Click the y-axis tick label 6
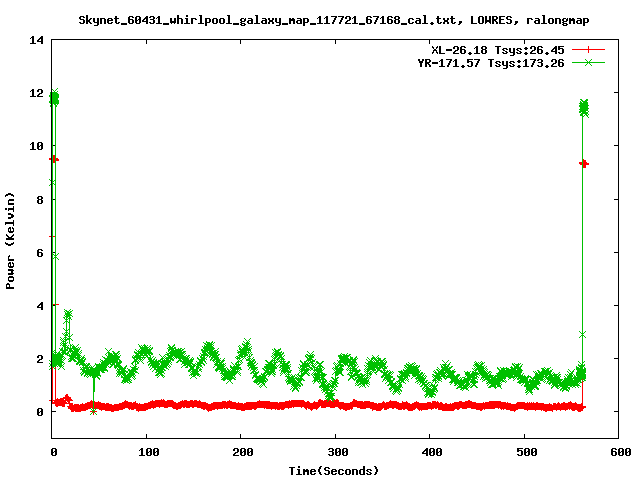Viewport: 640px width, 480px height. pyautogui.click(x=40, y=253)
